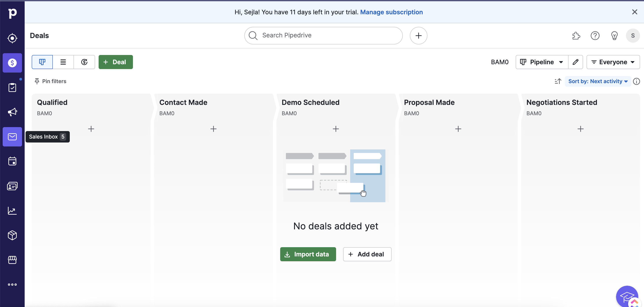Open the Projects clipboard-check sidebar icon

point(12,88)
